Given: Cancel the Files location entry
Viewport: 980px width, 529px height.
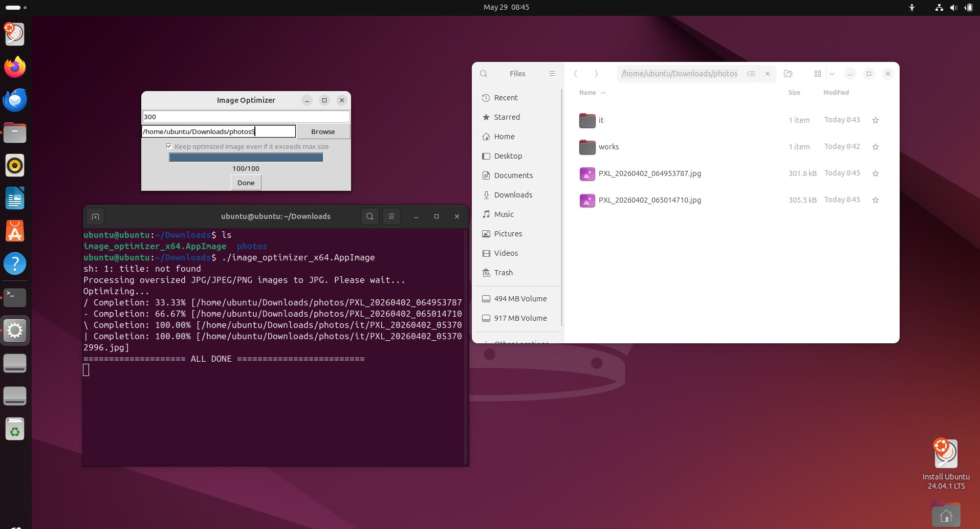Looking at the screenshot, I should [768, 74].
